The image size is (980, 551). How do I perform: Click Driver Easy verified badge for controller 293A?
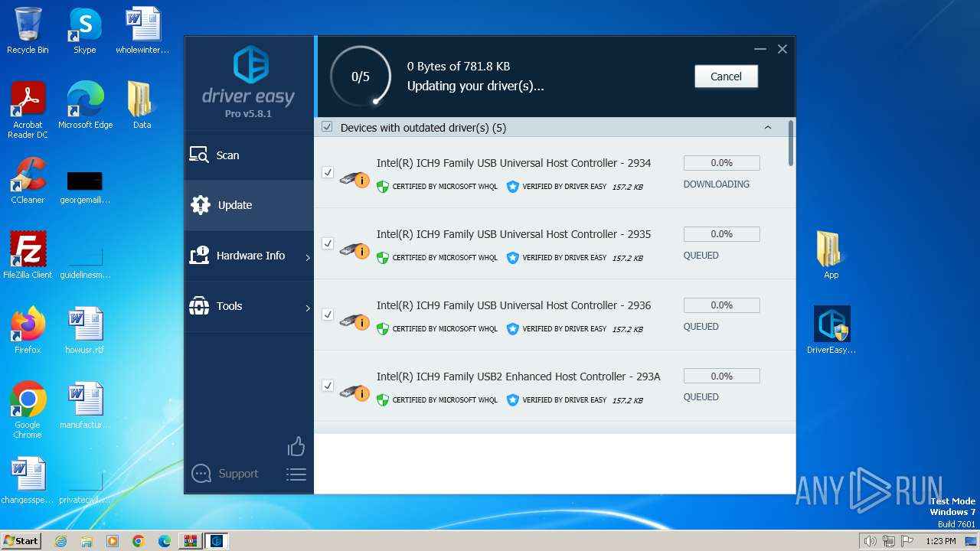point(513,400)
